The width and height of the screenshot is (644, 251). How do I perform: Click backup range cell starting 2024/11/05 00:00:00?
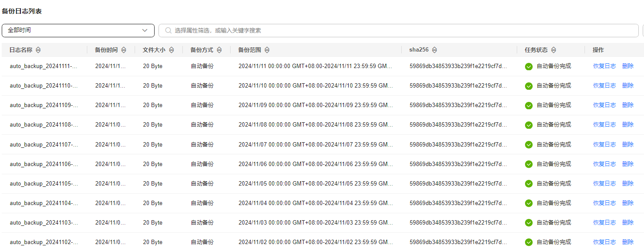tap(316, 184)
